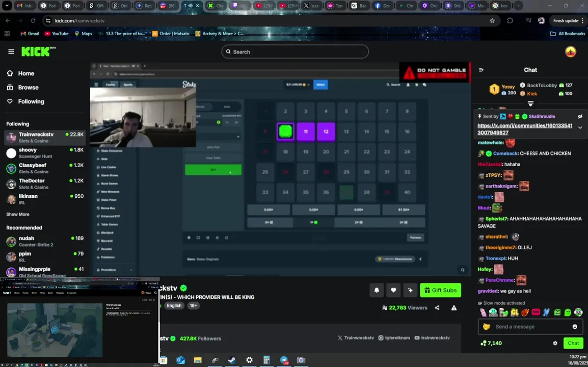Switch to the Wikipedia tab
Viewport: 588px width, 367px height.
point(359,6)
